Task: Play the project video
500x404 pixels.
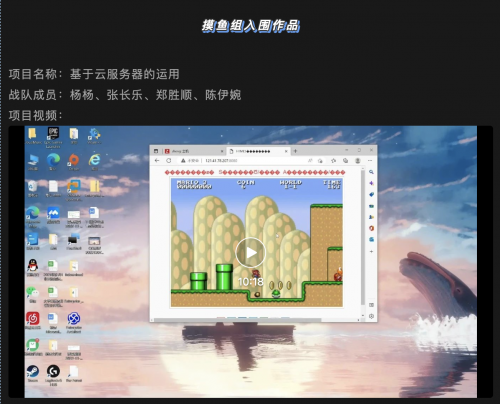Action: (251, 252)
